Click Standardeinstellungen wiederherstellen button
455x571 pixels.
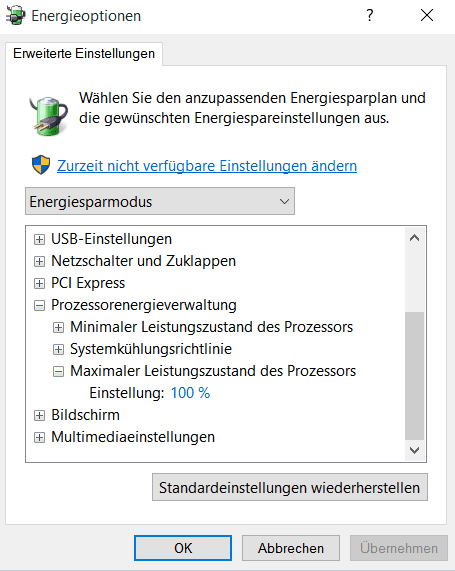coord(290,487)
